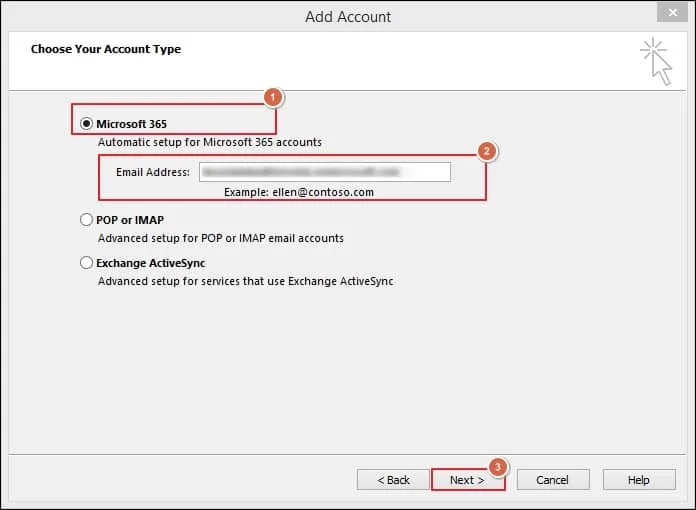Screen dimensions: 696x510
Task: Click 'Advanced setup for services that use Exchange ActiveSync'
Action: (246, 281)
